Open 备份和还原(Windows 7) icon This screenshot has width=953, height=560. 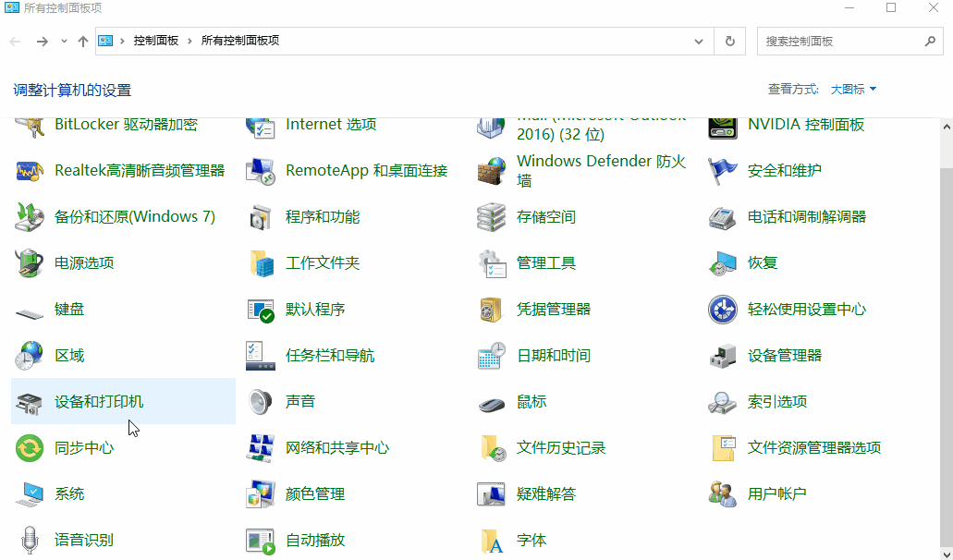(30, 217)
